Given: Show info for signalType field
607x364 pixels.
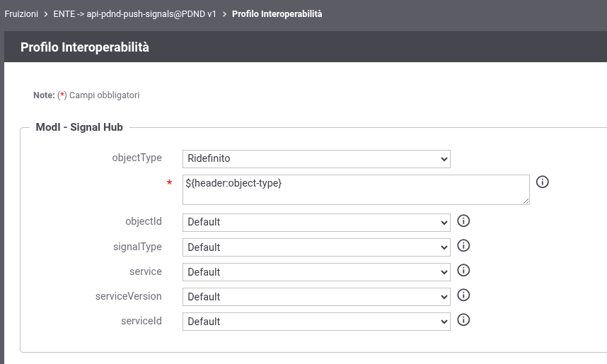Looking at the screenshot, I should (463, 246).
